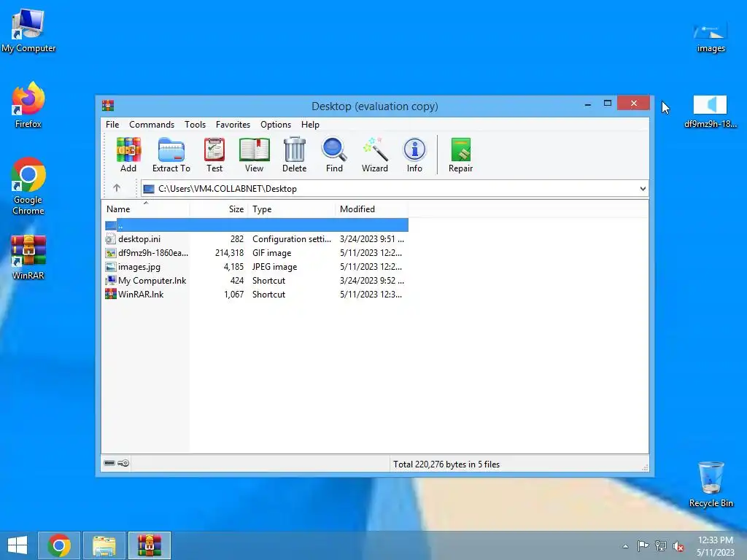Open Chrome from the taskbar
This screenshot has width=747, height=560.
pyautogui.click(x=59, y=545)
